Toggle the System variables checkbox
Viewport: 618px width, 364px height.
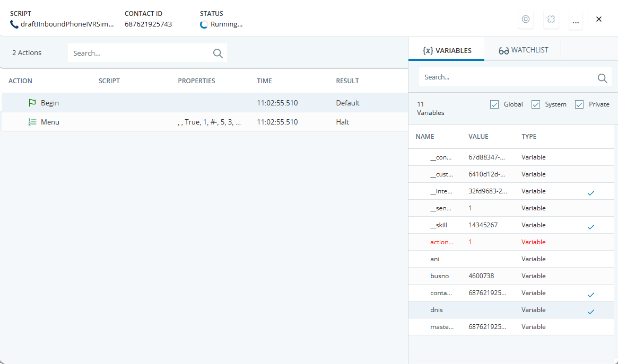coord(536,104)
